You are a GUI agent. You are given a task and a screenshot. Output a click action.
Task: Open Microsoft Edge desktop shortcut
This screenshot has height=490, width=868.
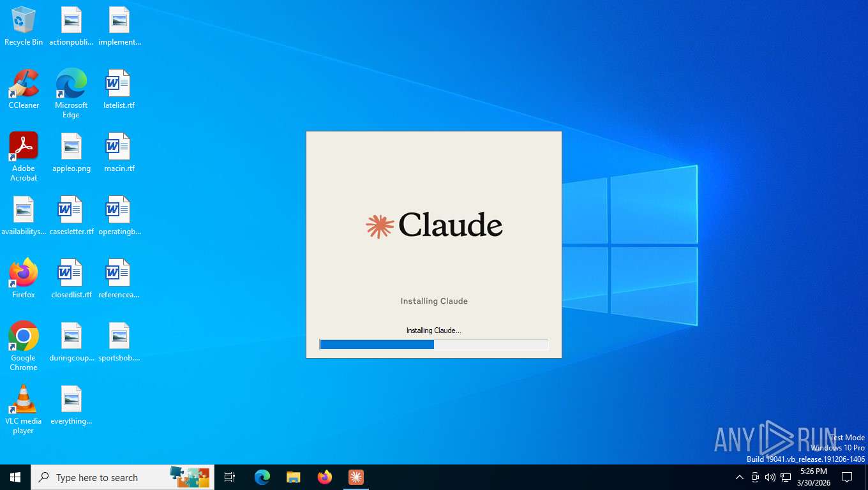coord(71,94)
